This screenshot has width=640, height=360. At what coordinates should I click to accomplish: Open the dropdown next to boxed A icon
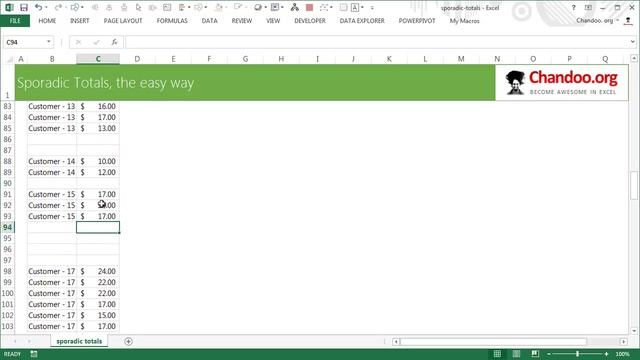(x=362, y=7)
